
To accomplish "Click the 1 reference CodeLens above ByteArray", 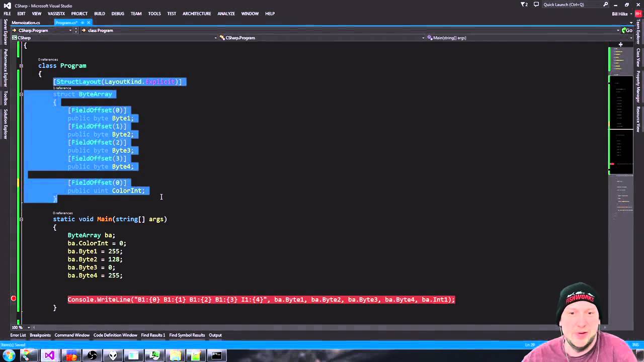I will (62, 88).
